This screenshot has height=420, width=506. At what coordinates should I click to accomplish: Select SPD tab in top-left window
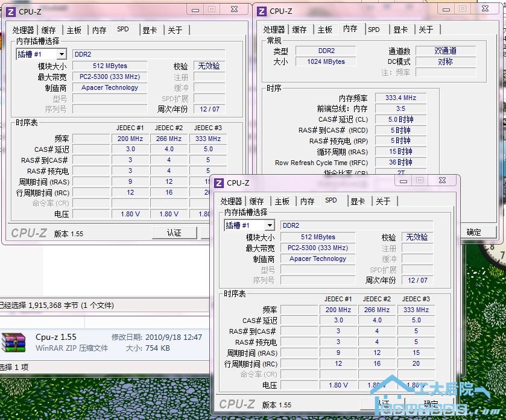pos(123,29)
